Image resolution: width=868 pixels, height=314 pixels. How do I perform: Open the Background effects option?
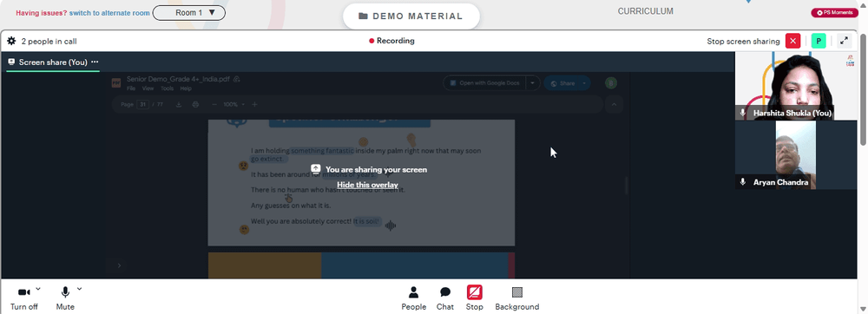click(x=517, y=298)
